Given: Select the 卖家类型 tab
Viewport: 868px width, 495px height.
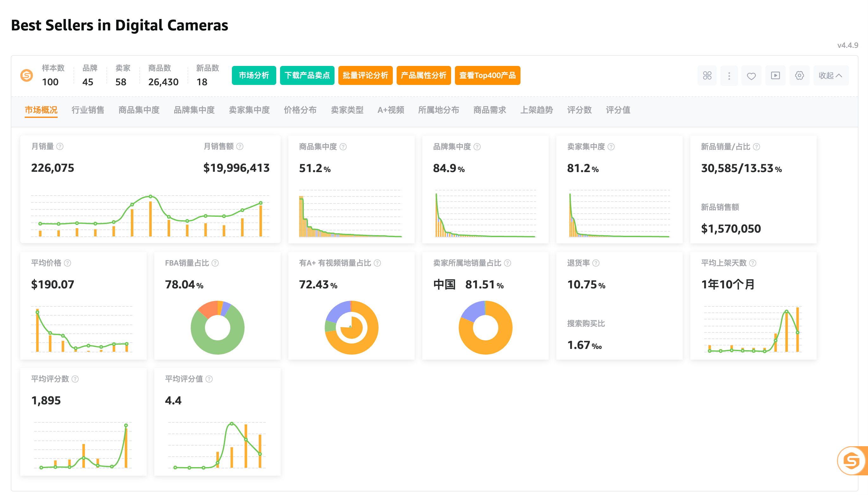Looking at the screenshot, I should [347, 110].
